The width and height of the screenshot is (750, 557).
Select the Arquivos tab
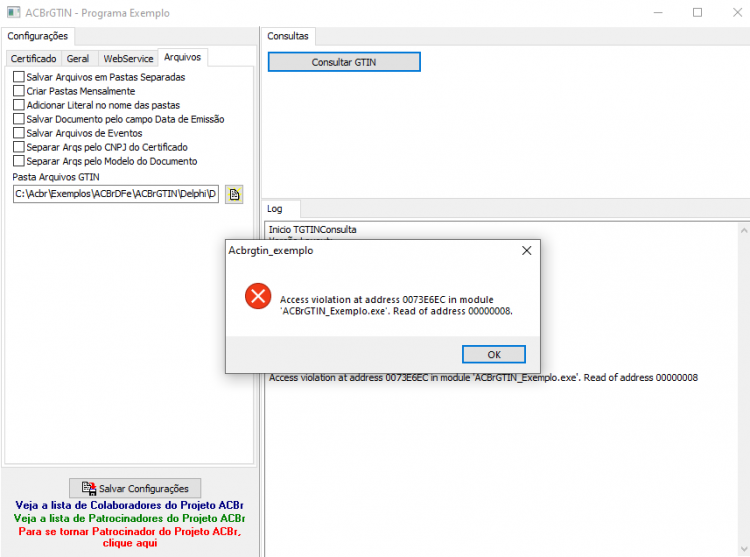click(x=182, y=57)
